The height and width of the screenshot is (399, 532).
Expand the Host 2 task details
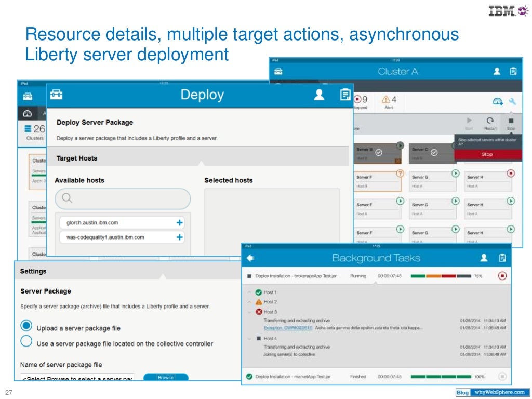coord(249,302)
